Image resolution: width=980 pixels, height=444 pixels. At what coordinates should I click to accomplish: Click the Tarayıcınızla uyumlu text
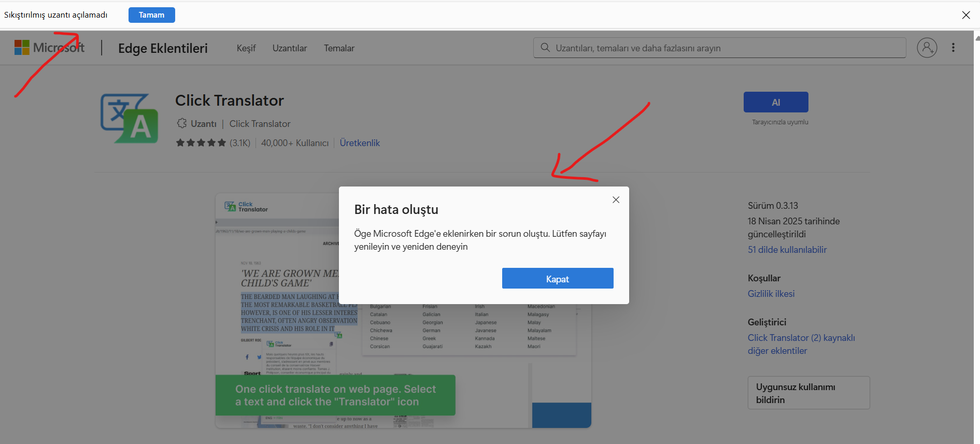click(x=780, y=122)
